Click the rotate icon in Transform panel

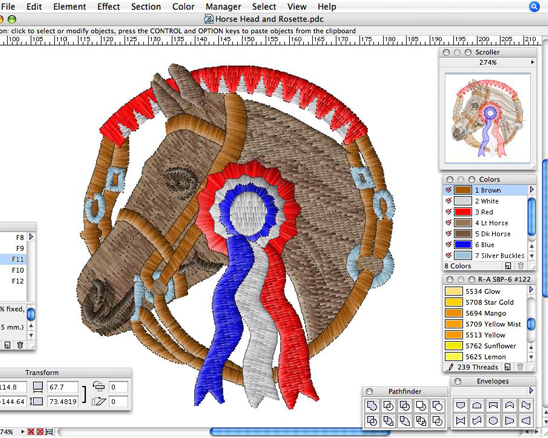pyautogui.click(x=99, y=386)
